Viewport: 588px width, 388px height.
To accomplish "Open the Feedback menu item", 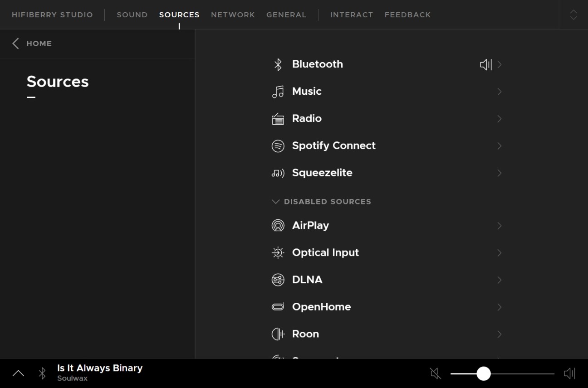I will (407, 15).
